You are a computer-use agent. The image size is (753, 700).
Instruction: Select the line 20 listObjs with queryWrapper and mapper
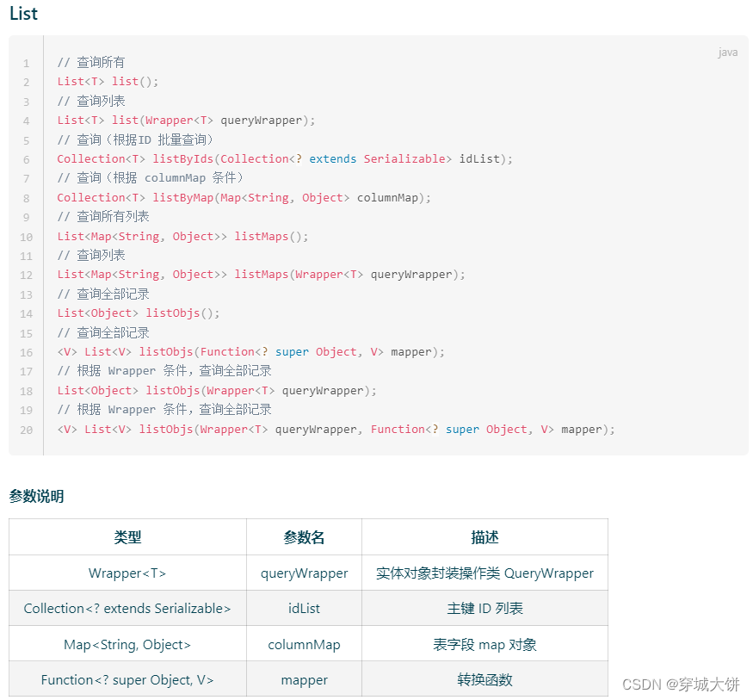coord(336,429)
